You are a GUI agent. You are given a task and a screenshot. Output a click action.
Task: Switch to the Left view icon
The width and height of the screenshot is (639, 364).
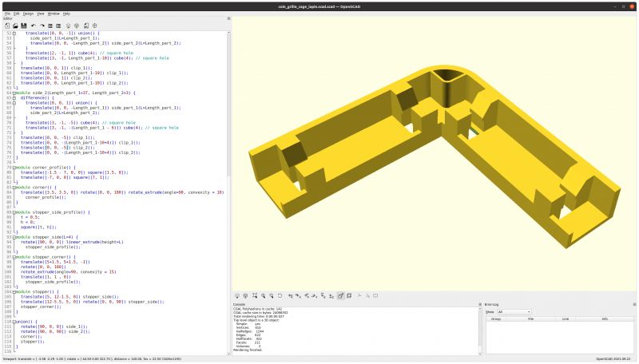click(315, 296)
